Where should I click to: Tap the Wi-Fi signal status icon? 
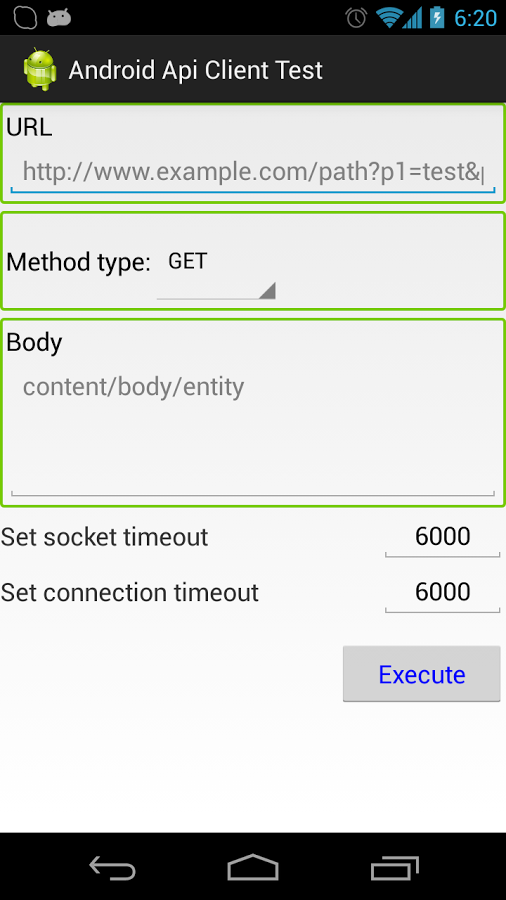click(388, 18)
